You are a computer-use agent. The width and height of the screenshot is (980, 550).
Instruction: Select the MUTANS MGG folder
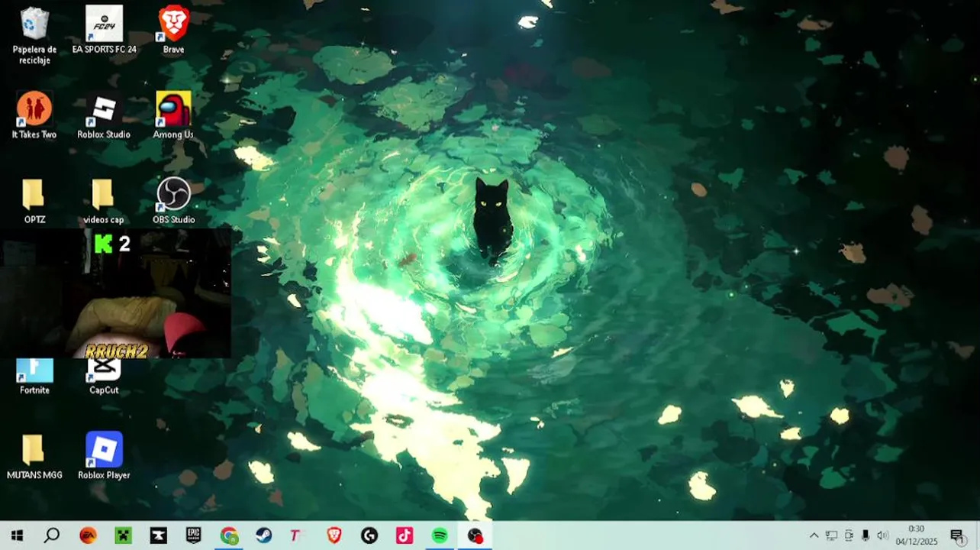coord(34,456)
